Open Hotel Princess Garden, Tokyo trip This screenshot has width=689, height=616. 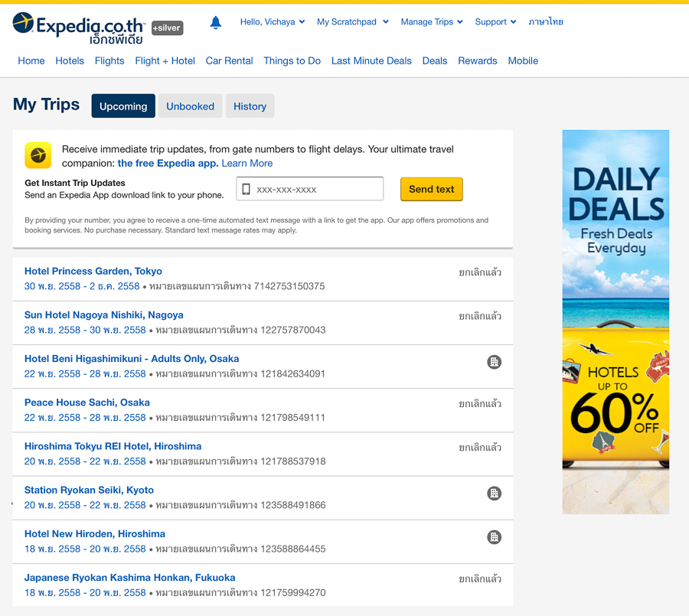click(93, 271)
